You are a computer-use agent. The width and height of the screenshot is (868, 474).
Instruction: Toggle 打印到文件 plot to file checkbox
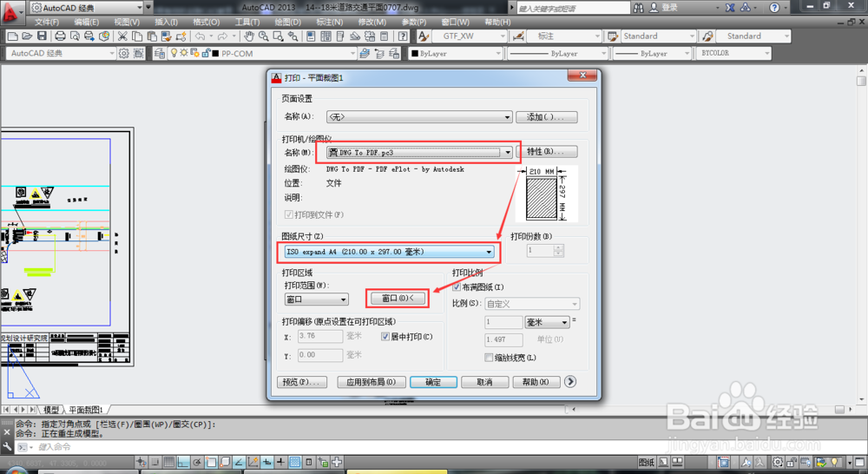[x=288, y=214]
